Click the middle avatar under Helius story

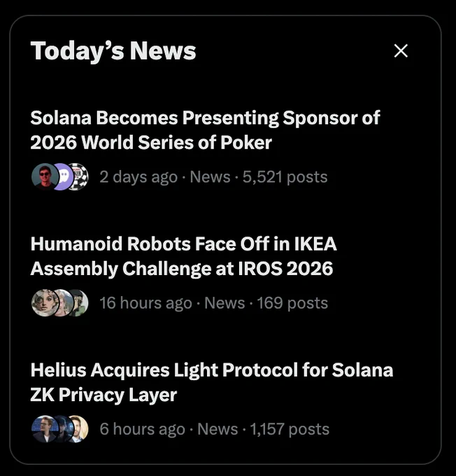(x=65, y=429)
